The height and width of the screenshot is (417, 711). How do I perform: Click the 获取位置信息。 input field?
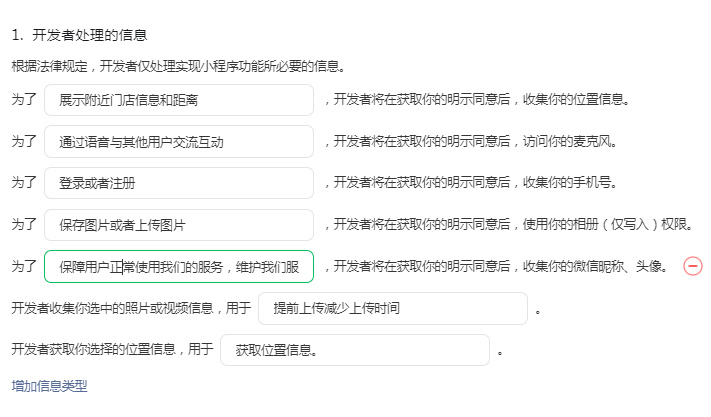coord(355,350)
